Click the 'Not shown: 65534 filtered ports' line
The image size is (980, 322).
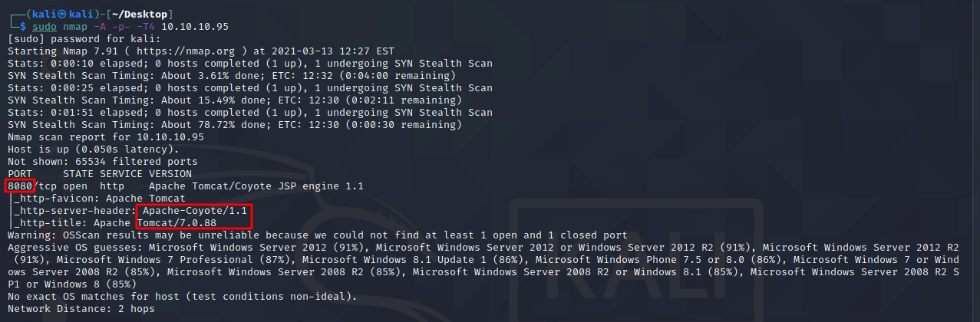click(x=103, y=162)
